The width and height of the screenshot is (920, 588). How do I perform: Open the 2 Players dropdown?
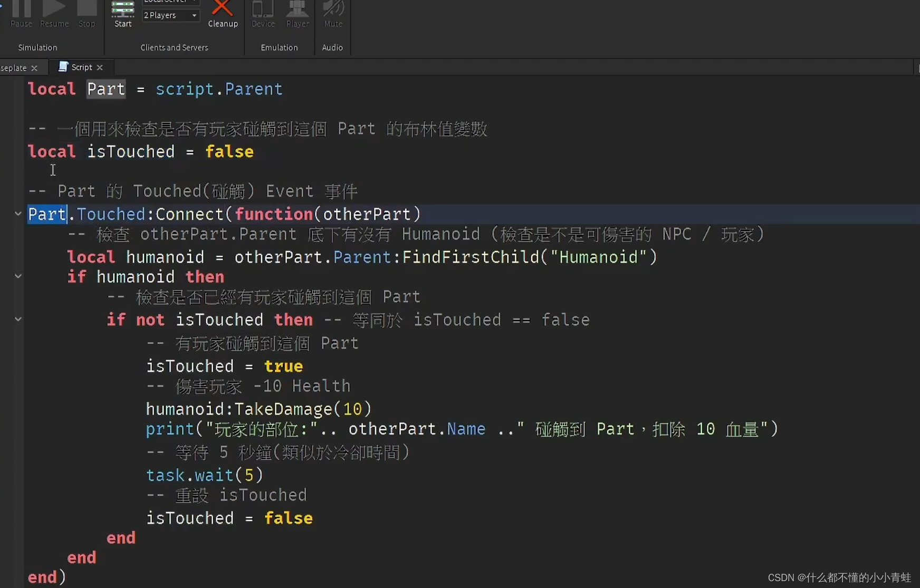click(170, 15)
